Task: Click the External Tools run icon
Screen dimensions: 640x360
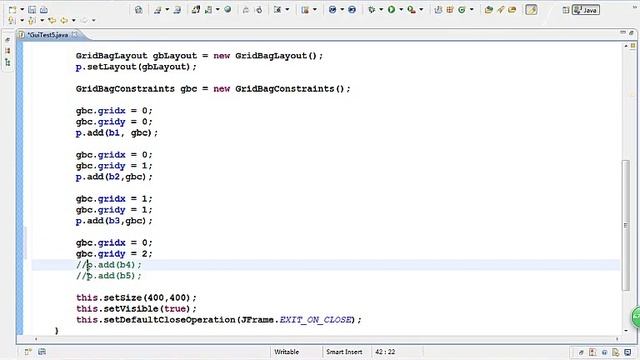Action: pyautogui.click(x=411, y=9)
